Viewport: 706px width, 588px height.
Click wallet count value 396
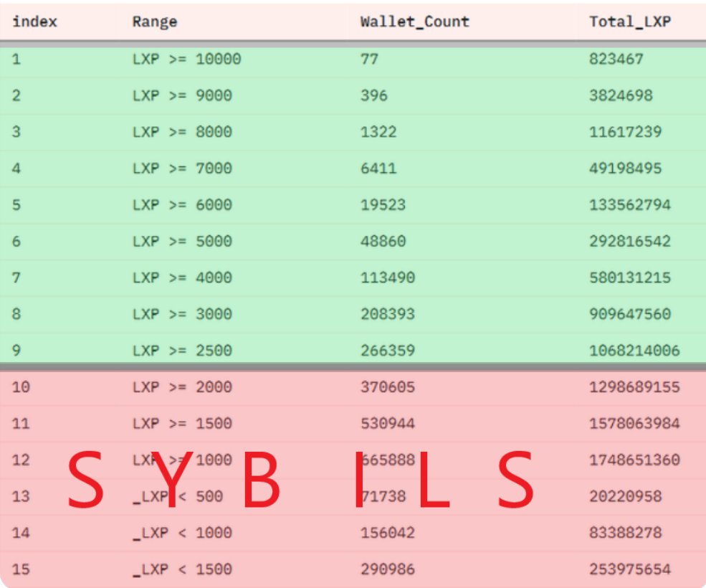373,95
